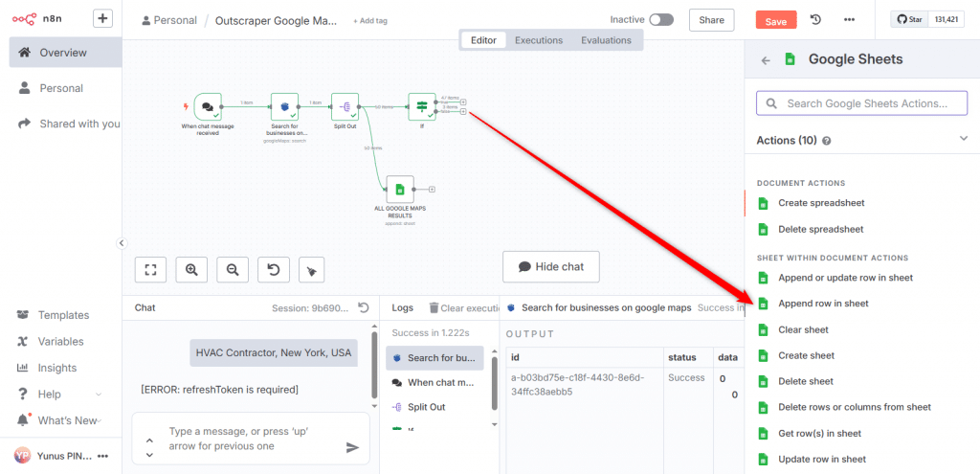Select the ALL GOOGLE MAPS RESULTS node
980x474 pixels.
pyautogui.click(x=400, y=189)
